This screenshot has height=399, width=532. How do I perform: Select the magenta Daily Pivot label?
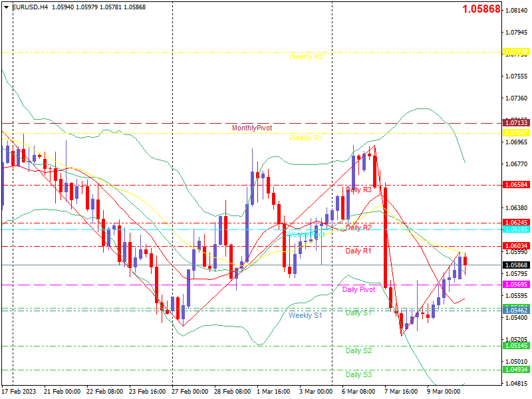coord(358,289)
